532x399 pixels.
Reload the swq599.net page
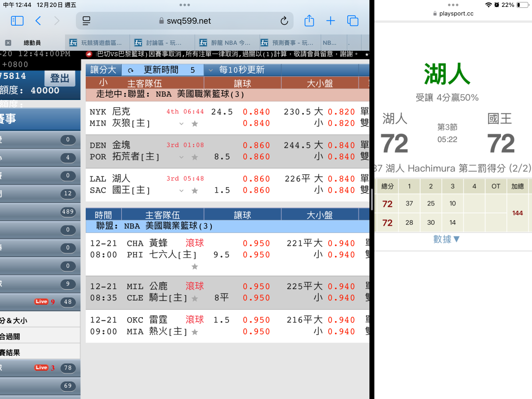(x=284, y=21)
